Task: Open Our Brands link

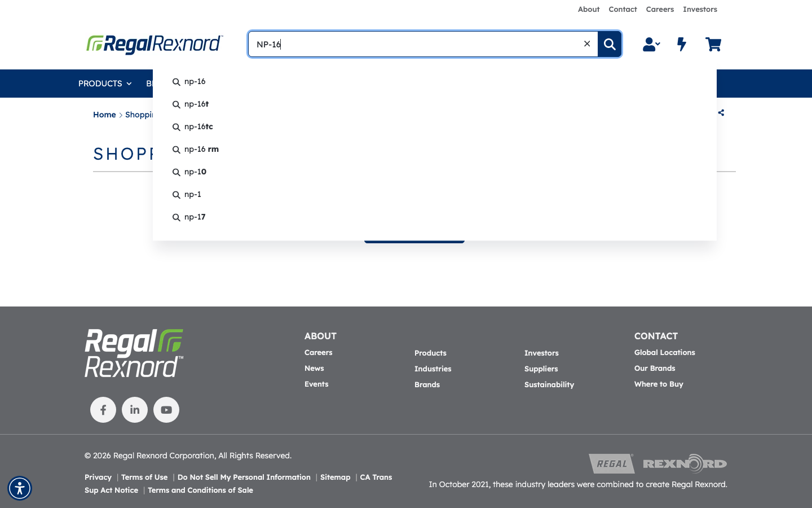Action: 655,368
